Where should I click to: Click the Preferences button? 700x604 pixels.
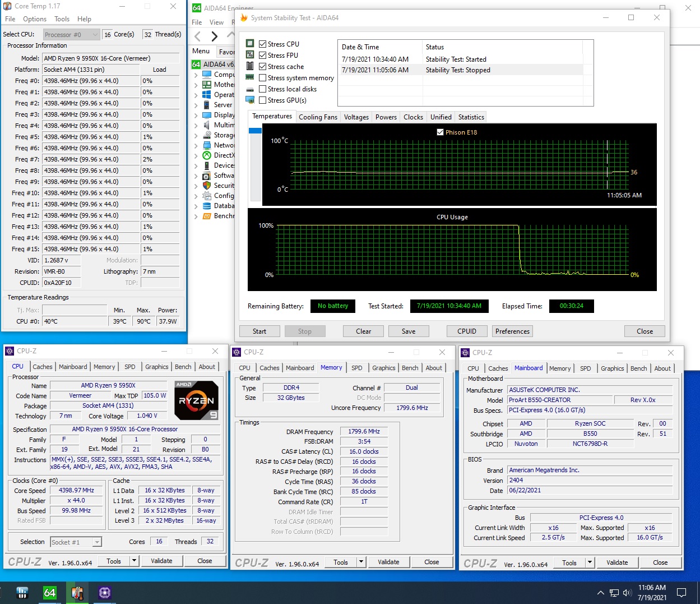pos(512,331)
